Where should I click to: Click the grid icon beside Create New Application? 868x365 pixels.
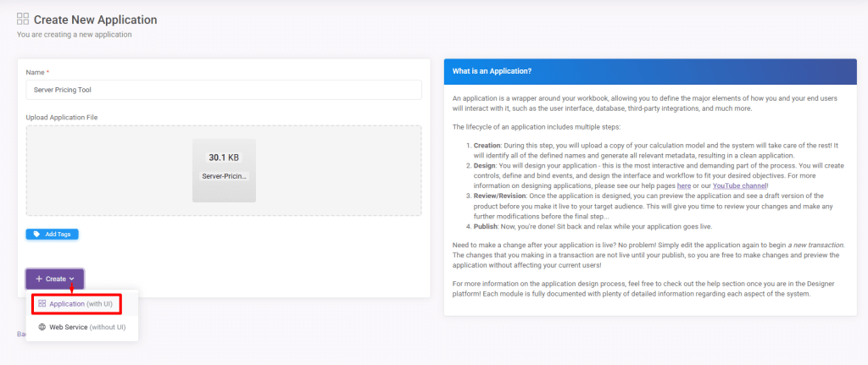[x=23, y=19]
